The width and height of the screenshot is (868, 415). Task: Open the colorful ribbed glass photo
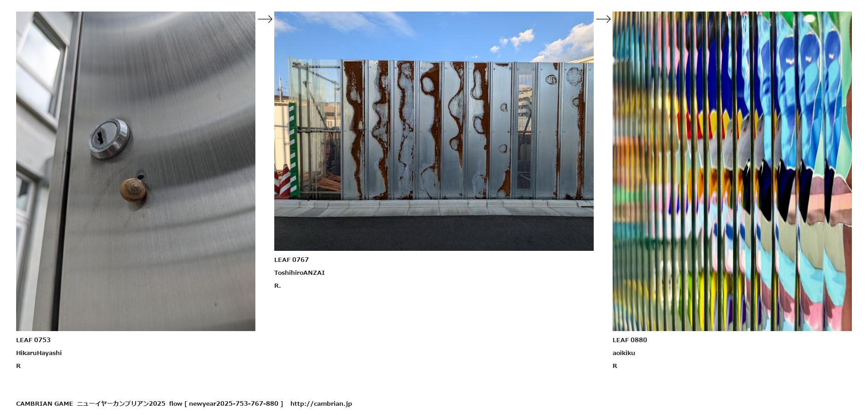(732, 171)
